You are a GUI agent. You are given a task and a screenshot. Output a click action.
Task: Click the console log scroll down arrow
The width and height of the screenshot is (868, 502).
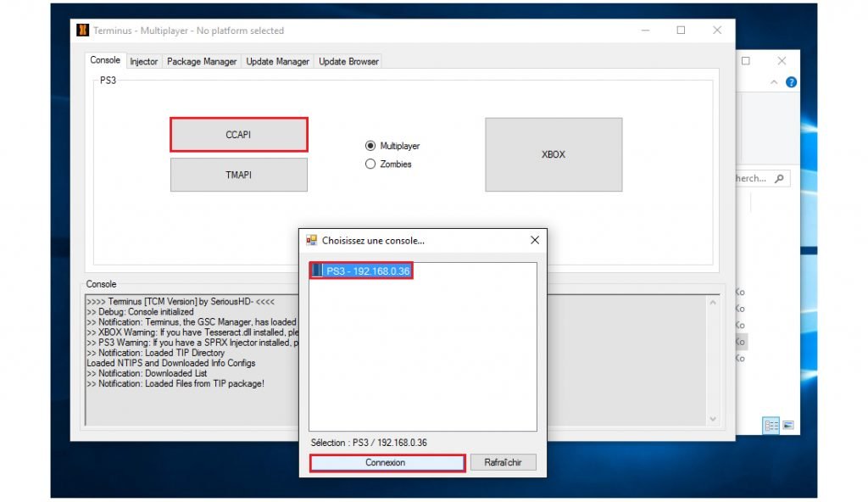(x=713, y=419)
